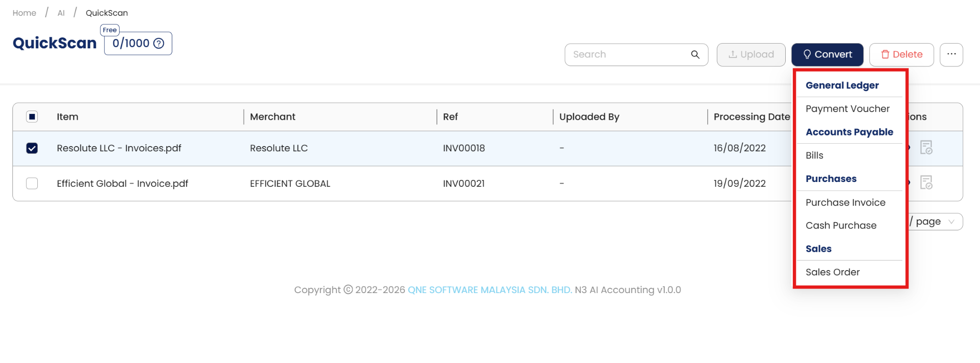Choose Bills under Accounts Payable
Screen dimensions: 980x363
[x=814, y=156]
